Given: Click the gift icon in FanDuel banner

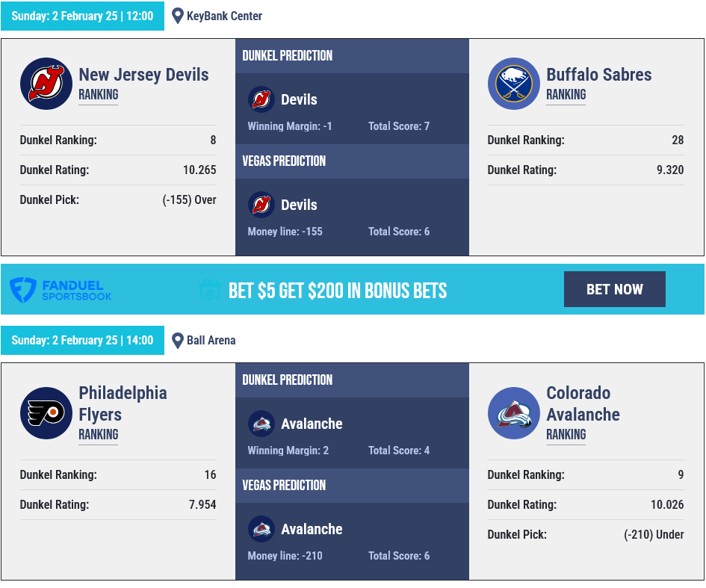Looking at the screenshot, I should tap(209, 290).
